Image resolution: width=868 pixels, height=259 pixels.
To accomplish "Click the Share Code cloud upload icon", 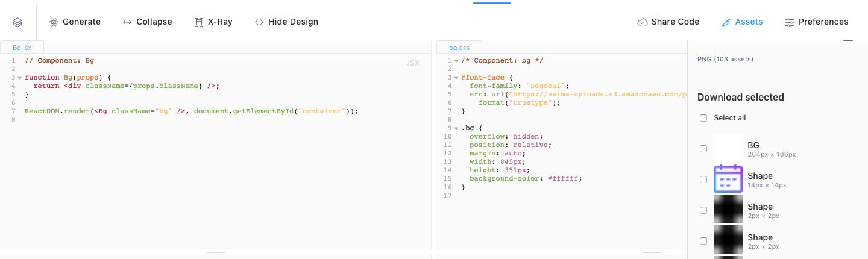I will tap(643, 22).
